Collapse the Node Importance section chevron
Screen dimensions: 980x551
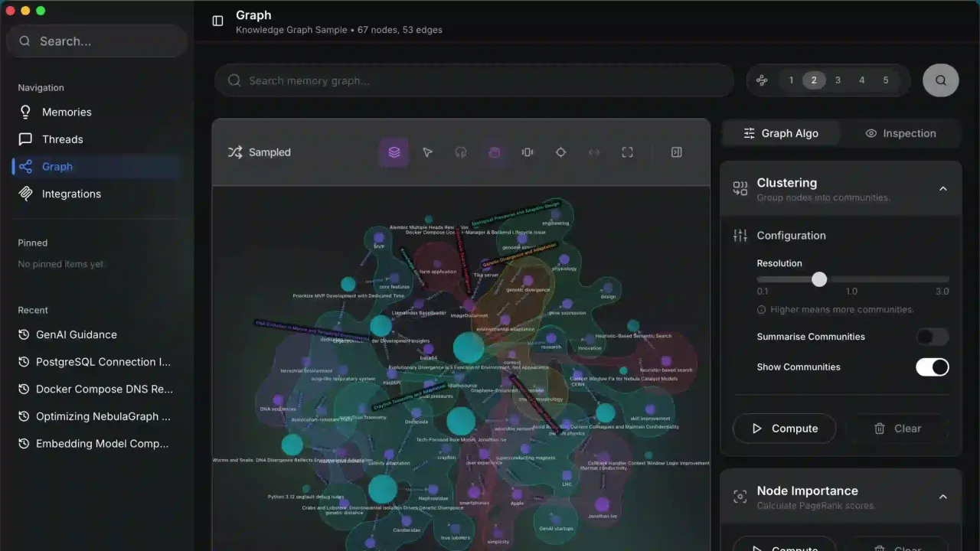943,497
